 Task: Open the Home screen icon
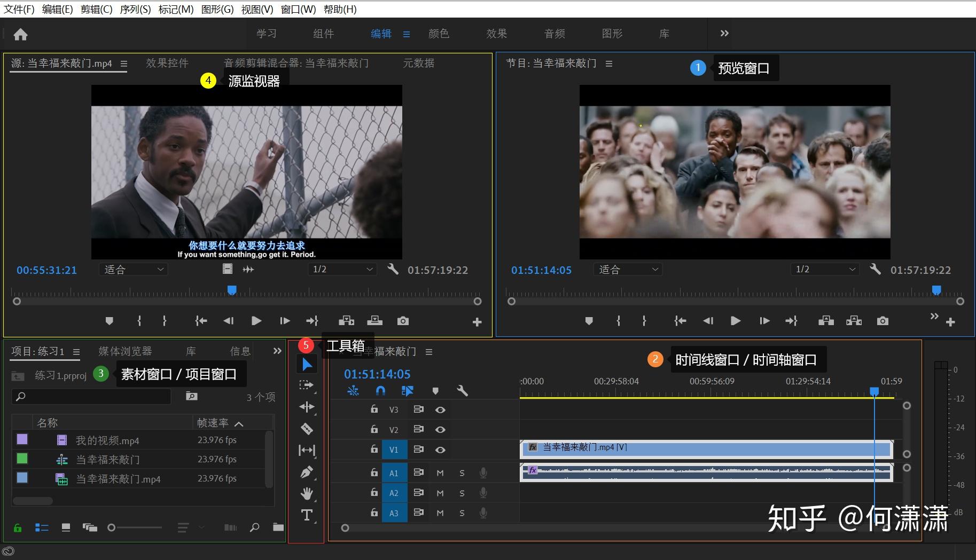(x=20, y=35)
